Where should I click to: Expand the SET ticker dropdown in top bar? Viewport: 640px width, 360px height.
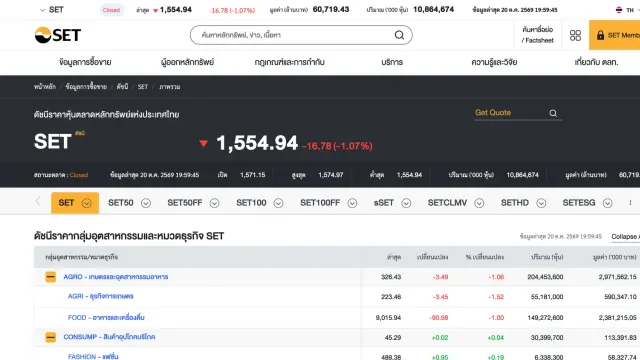(42, 10)
